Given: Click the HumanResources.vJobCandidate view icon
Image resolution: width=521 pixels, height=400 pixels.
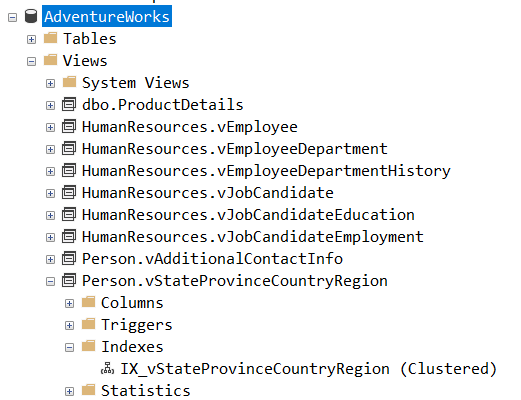Looking at the screenshot, I should [x=69, y=192].
